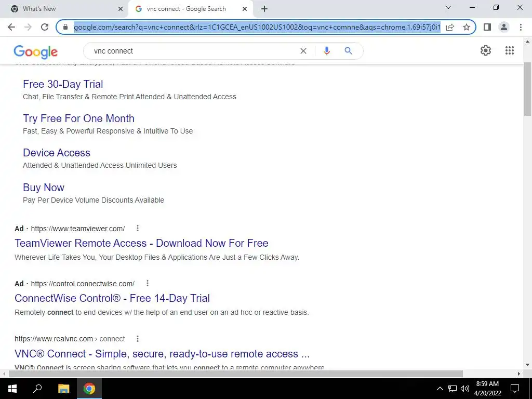Viewport: 532px width, 399px height.
Task: Open Chrome three-dot menu
Action: coord(521,27)
